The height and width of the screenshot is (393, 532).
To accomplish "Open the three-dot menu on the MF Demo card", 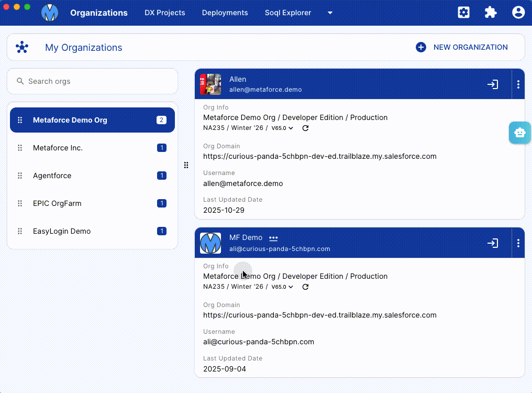I will [518, 243].
